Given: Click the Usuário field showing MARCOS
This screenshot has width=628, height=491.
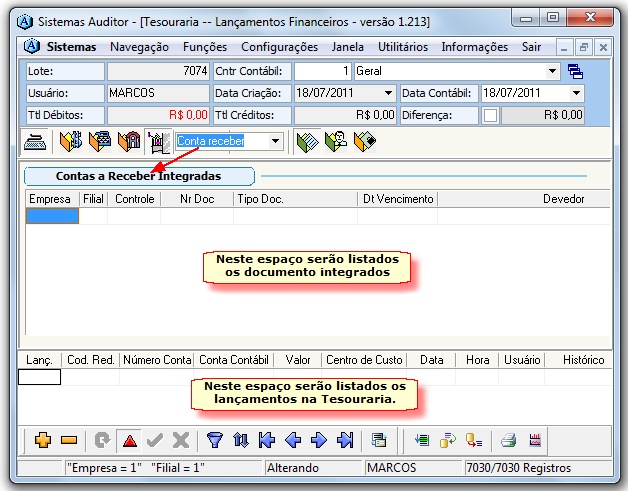Looking at the screenshot, I should (158, 93).
